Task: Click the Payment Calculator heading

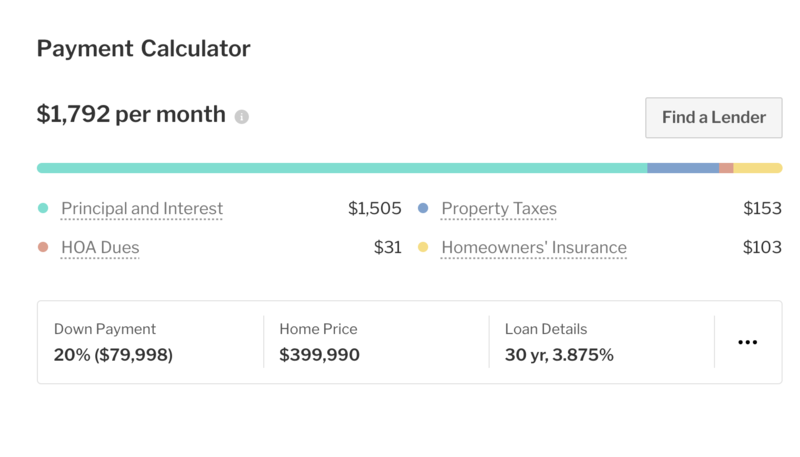Action: tap(143, 48)
